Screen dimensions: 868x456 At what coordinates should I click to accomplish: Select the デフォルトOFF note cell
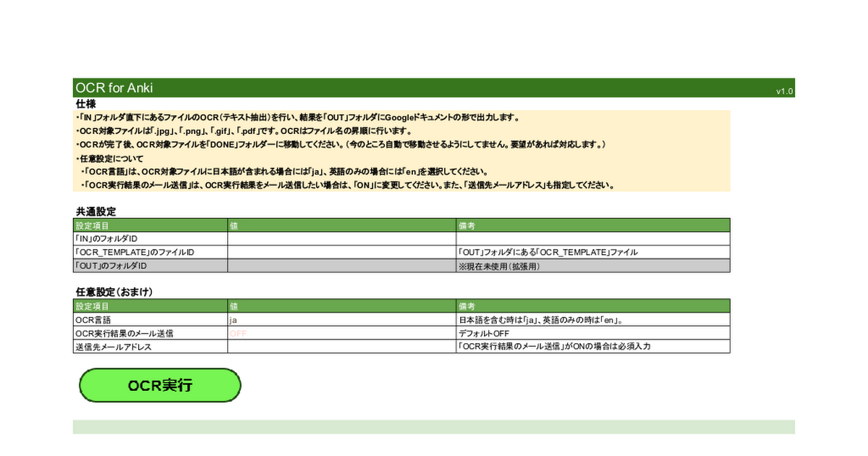(593, 333)
